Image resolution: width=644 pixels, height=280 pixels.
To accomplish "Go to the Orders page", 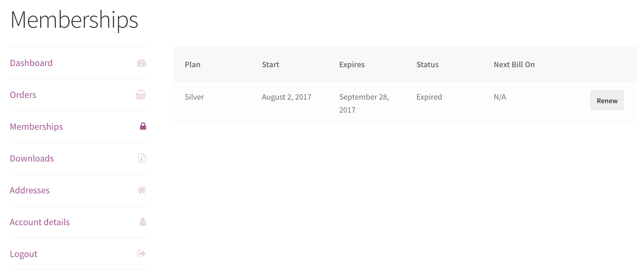I will coord(23,95).
